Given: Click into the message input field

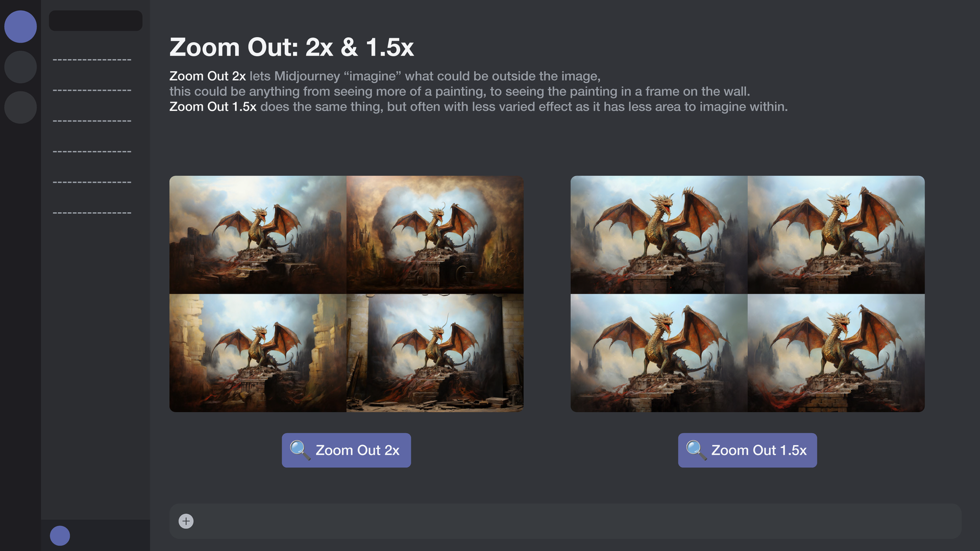Looking at the screenshot, I should click(565, 521).
